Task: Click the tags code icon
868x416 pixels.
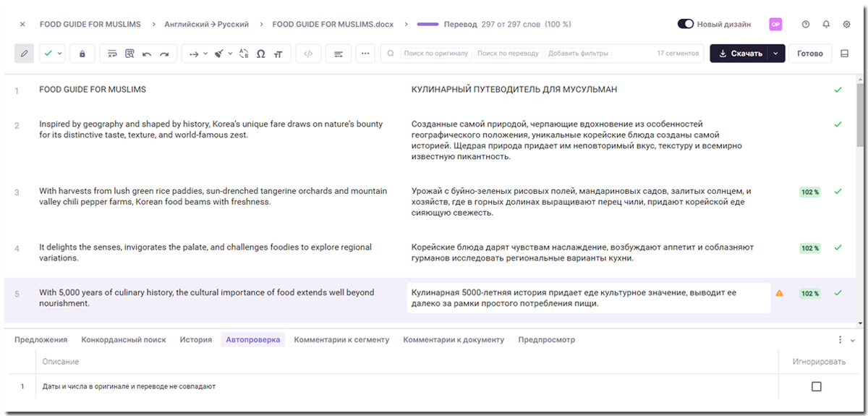Action: [308, 54]
